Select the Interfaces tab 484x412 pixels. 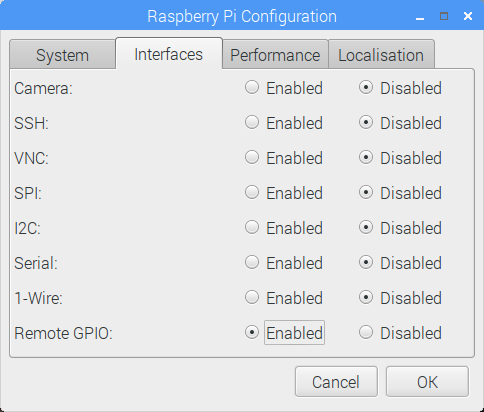tap(169, 54)
